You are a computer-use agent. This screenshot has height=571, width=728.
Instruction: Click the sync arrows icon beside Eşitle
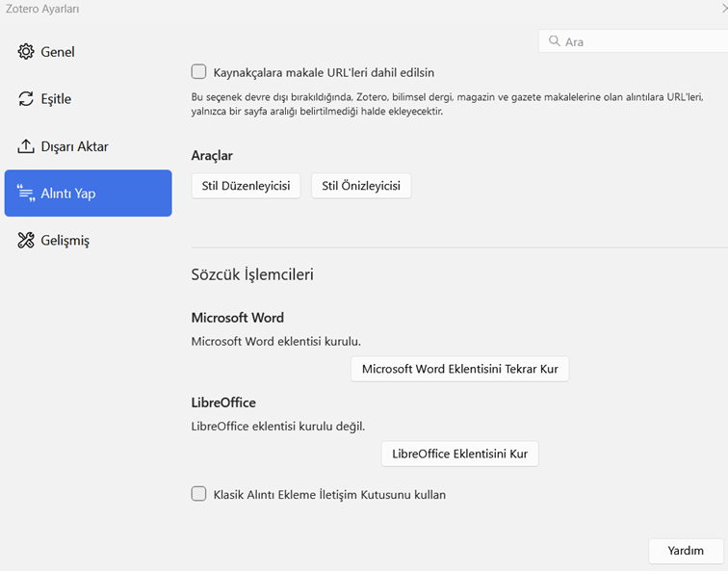(x=26, y=99)
